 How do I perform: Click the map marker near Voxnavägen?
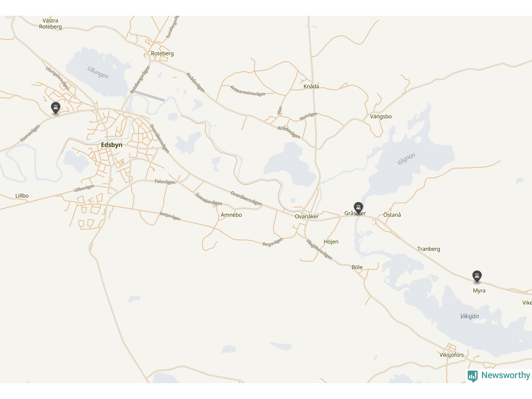[x=56, y=108]
